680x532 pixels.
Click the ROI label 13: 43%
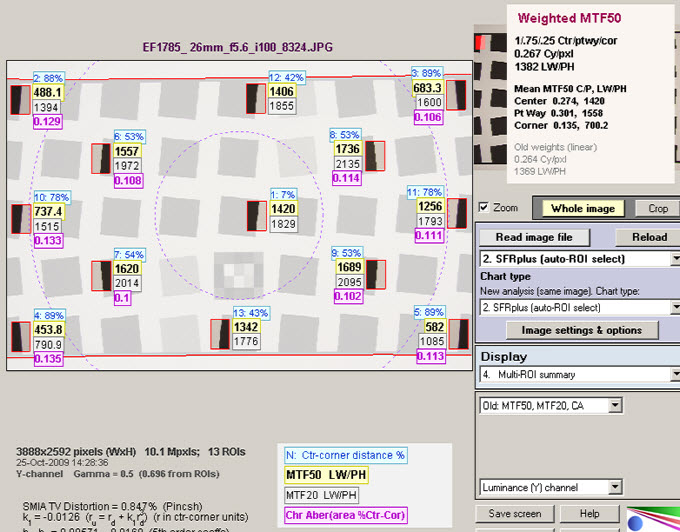[252, 313]
